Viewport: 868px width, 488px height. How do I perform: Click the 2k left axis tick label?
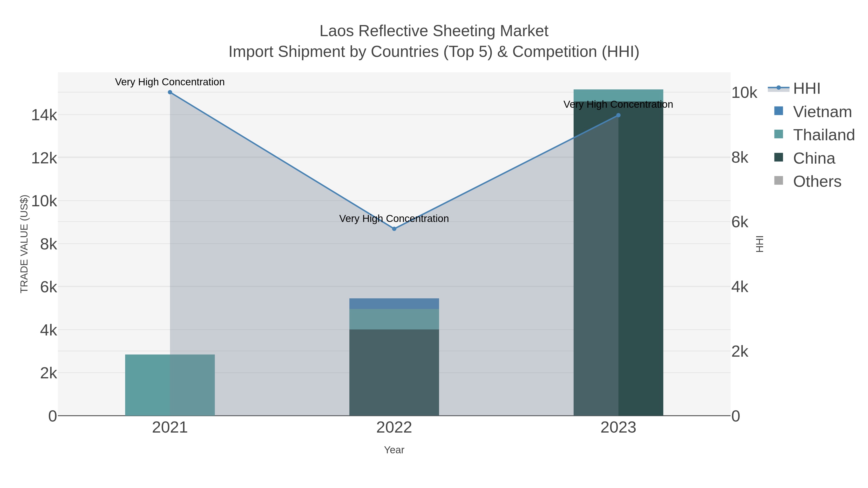pyautogui.click(x=48, y=373)
